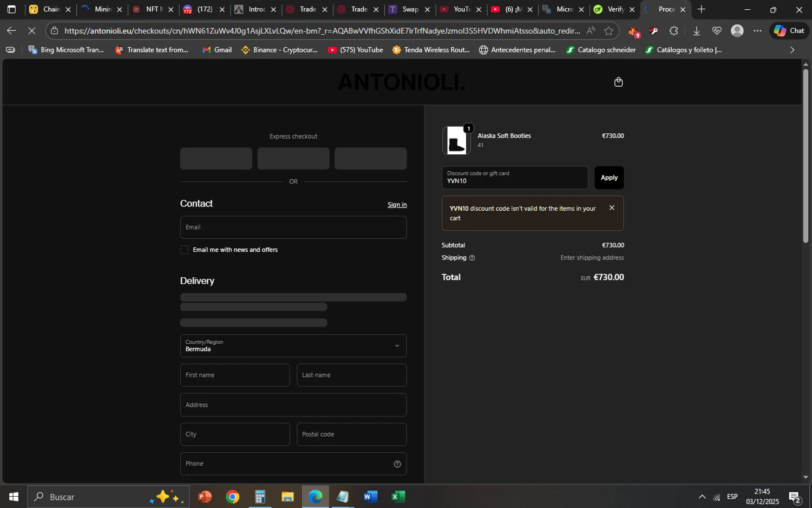Add this page to favorites star
812x508 pixels.
pyautogui.click(x=608, y=31)
